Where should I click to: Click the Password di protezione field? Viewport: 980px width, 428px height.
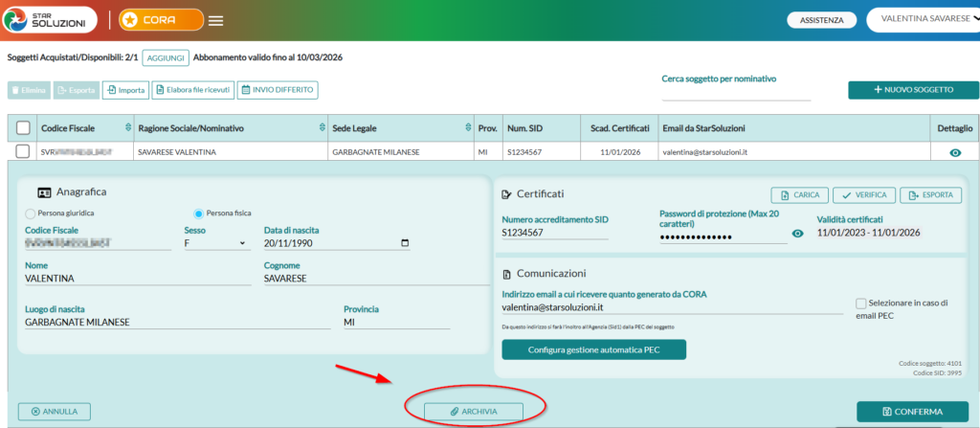pyautogui.click(x=724, y=237)
